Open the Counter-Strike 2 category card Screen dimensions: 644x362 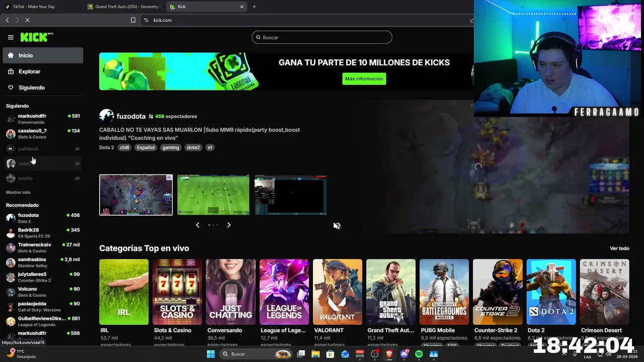coord(498,292)
